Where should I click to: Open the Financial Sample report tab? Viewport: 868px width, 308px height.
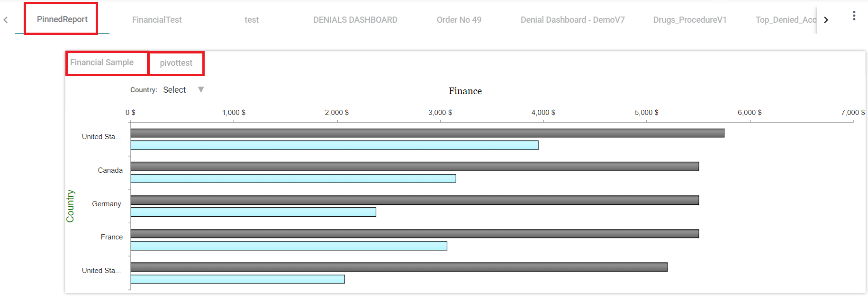coord(102,62)
